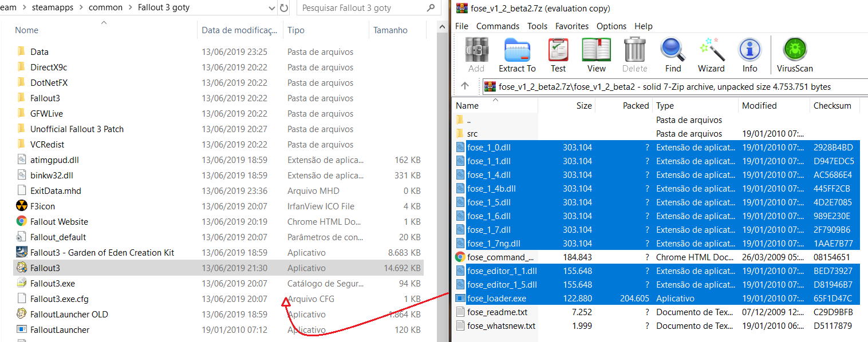Select the src folder icon in WinRAR
The height and width of the screenshot is (342, 868).
point(460,134)
